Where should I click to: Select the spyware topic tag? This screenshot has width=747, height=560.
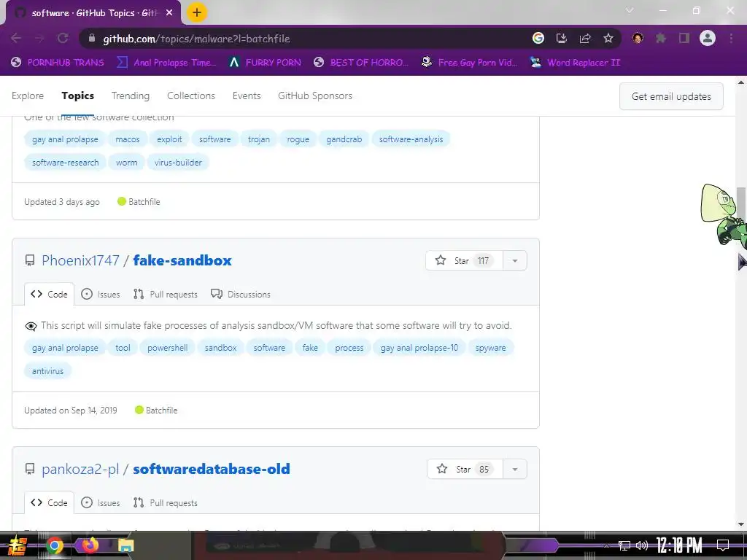[x=491, y=348]
